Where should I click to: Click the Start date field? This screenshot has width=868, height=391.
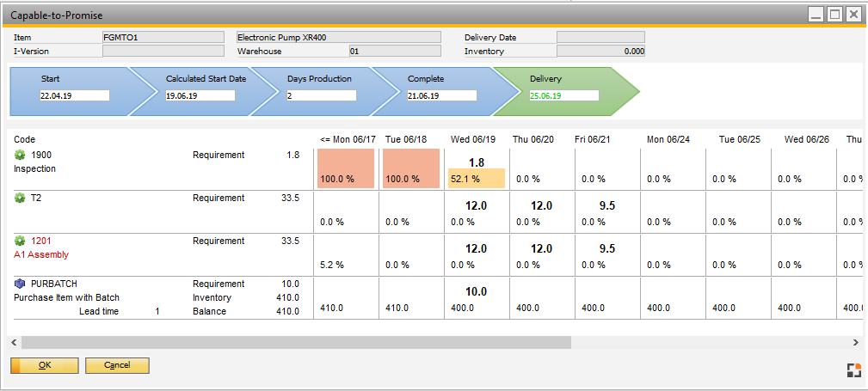[74, 95]
